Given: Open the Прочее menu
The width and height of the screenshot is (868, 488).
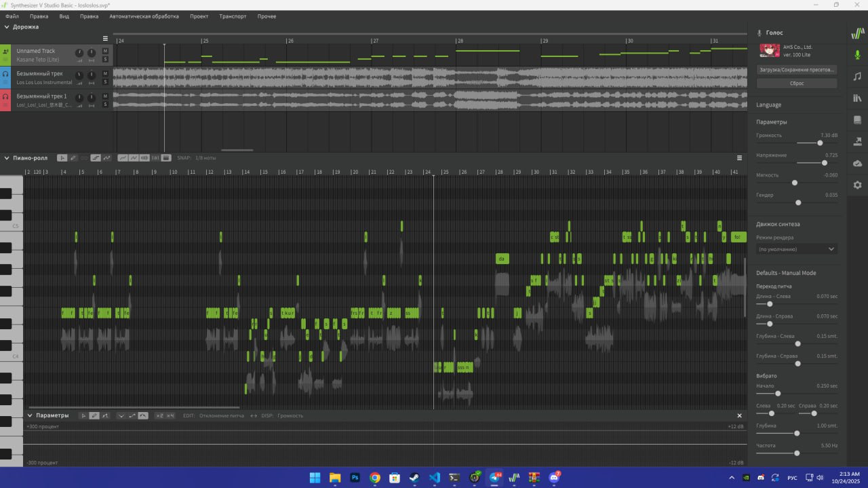Looking at the screenshot, I should tap(267, 16).
